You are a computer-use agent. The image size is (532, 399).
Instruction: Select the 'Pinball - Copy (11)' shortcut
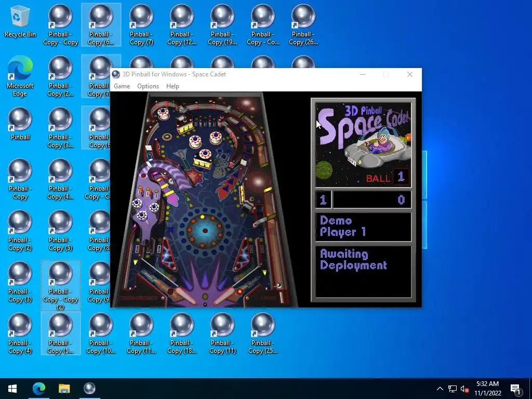pyautogui.click(x=222, y=334)
